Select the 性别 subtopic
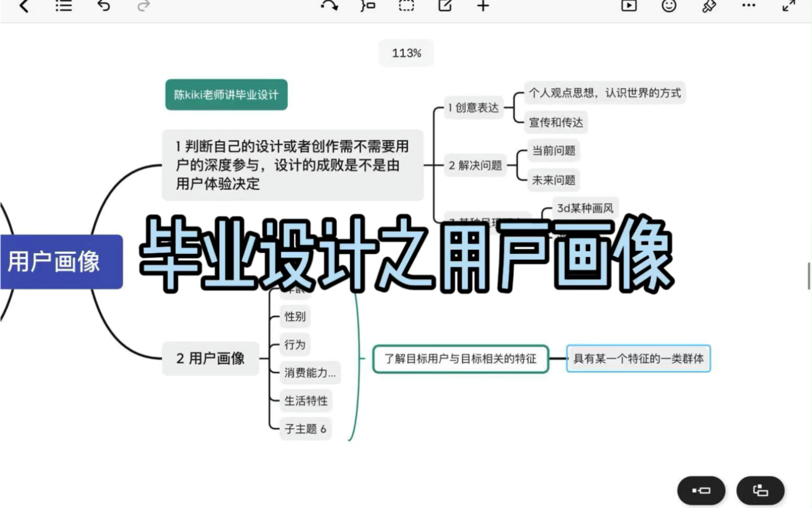 click(295, 316)
